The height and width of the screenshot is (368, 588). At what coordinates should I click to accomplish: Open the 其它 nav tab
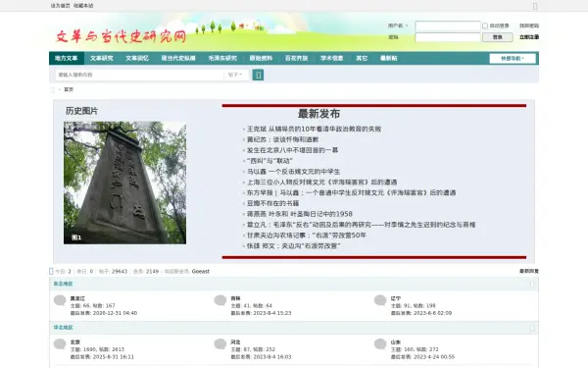(362, 58)
